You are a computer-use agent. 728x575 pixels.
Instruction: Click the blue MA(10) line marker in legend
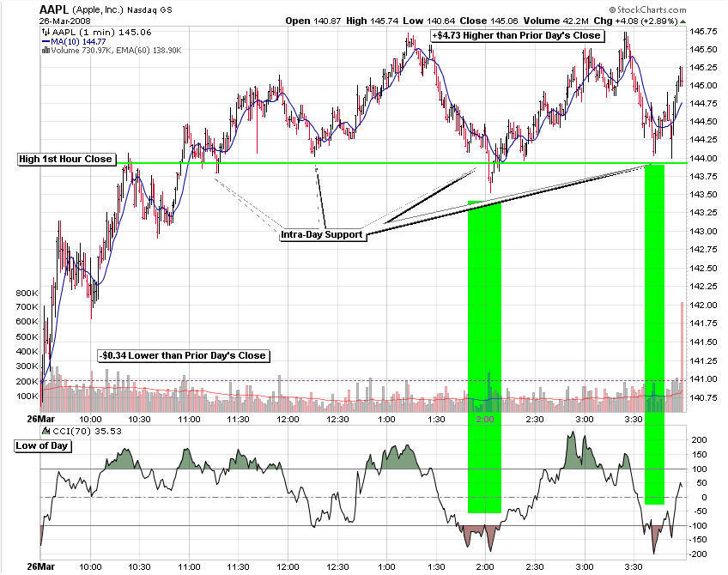(45, 41)
